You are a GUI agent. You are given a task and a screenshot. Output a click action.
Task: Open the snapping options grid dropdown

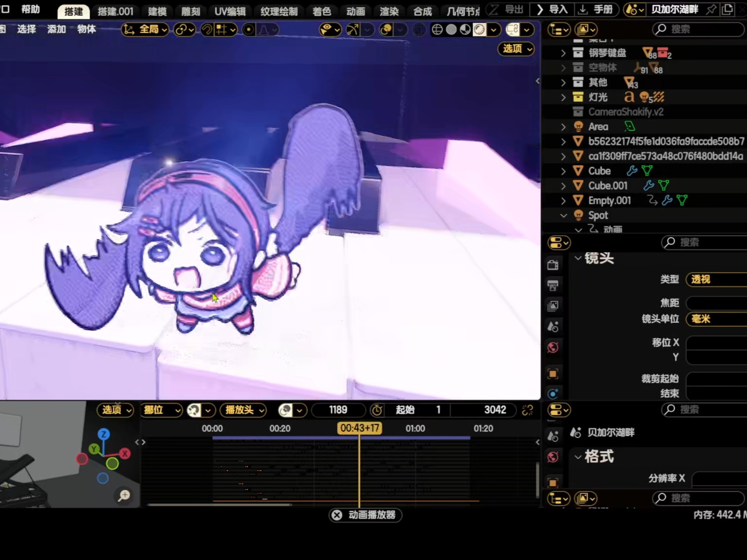(226, 30)
